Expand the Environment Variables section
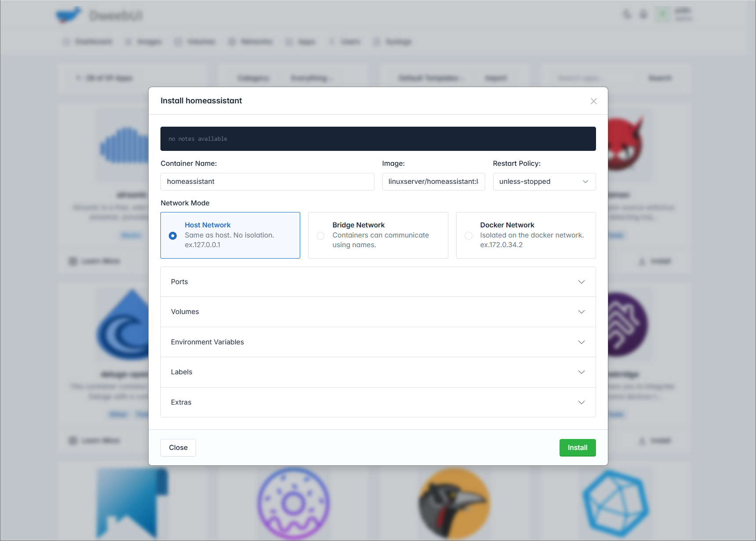756x541 pixels. pyautogui.click(x=378, y=342)
